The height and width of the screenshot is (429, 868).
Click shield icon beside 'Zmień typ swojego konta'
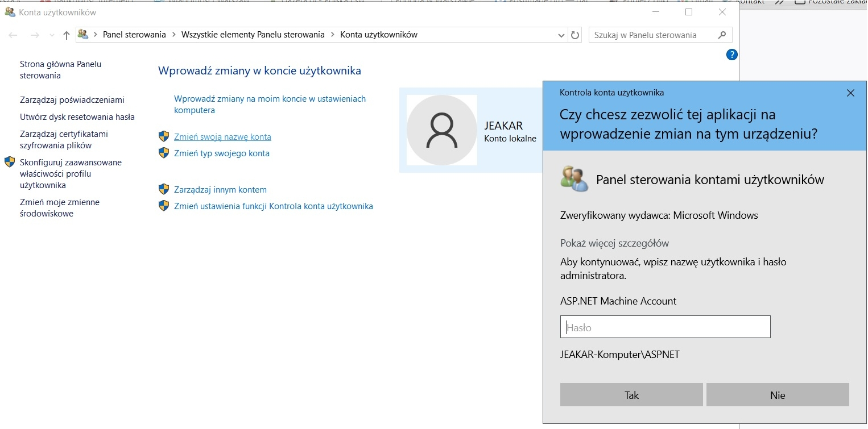click(x=164, y=153)
